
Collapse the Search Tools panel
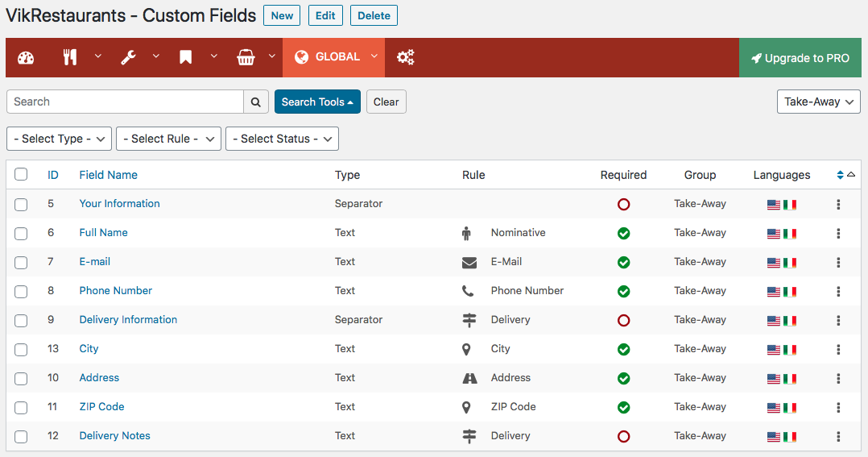[317, 102]
